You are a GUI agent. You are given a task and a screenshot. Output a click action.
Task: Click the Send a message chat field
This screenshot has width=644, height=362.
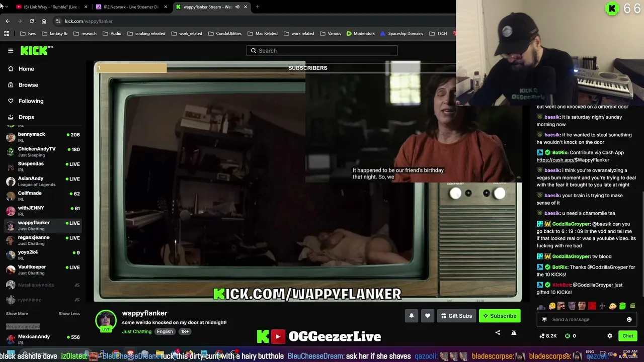tap(587, 319)
